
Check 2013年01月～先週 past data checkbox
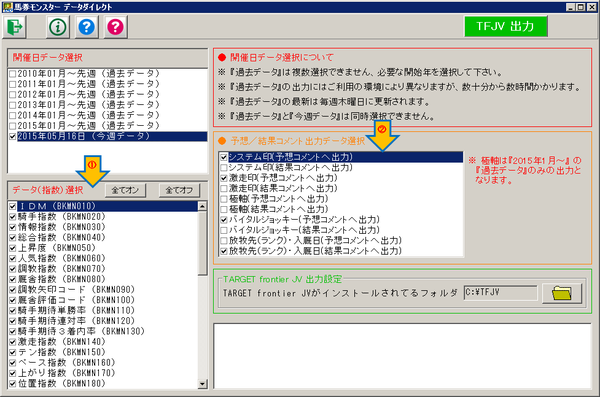pos(13,105)
